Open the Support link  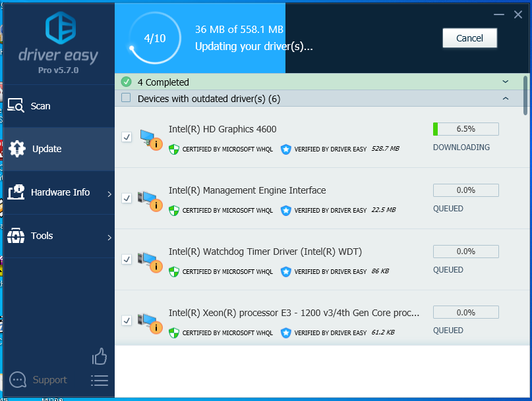coord(49,380)
